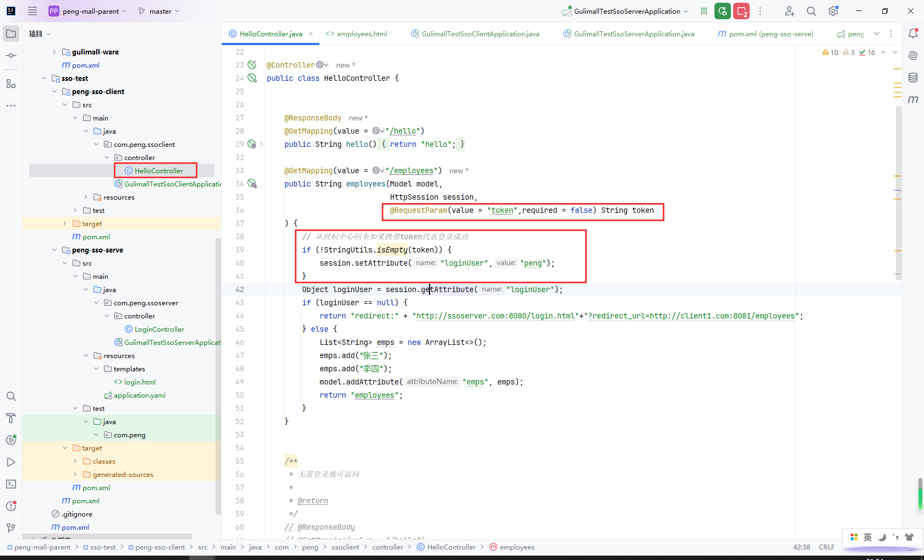The image size is (924, 560).
Task: Expand the classes folder under target
Action: [75, 461]
